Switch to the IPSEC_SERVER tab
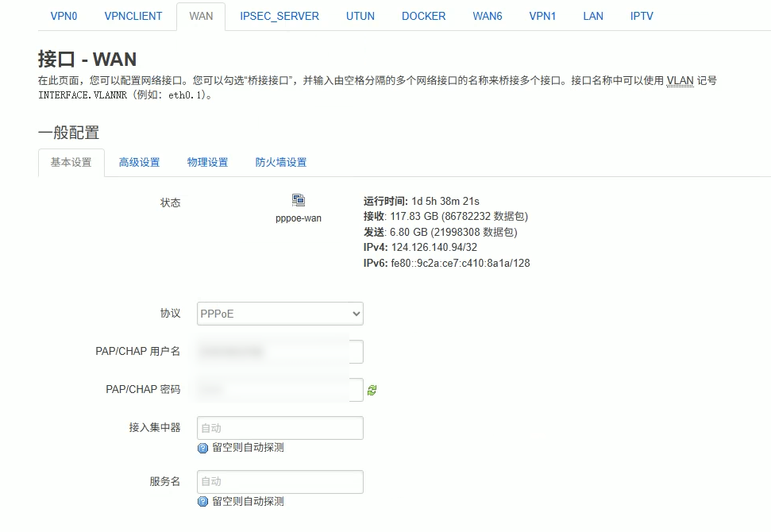 [279, 15]
